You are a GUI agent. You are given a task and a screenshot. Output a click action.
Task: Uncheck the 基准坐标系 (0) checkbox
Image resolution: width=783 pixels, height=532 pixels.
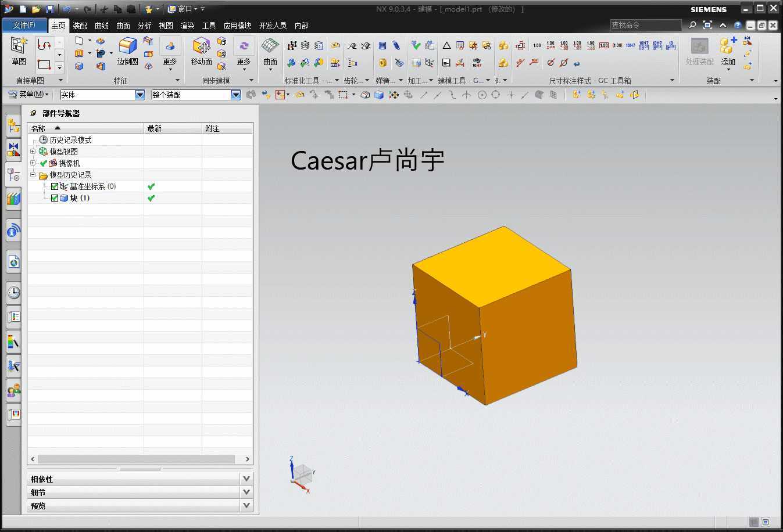click(x=55, y=186)
